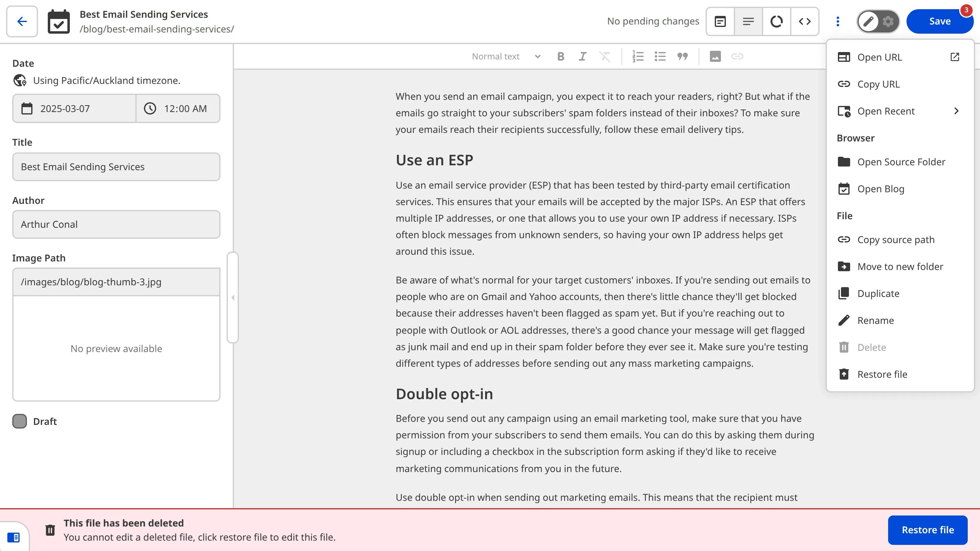Open the Normal text style dropdown
This screenshot has height=551, width=980.
tap(506, 56)
